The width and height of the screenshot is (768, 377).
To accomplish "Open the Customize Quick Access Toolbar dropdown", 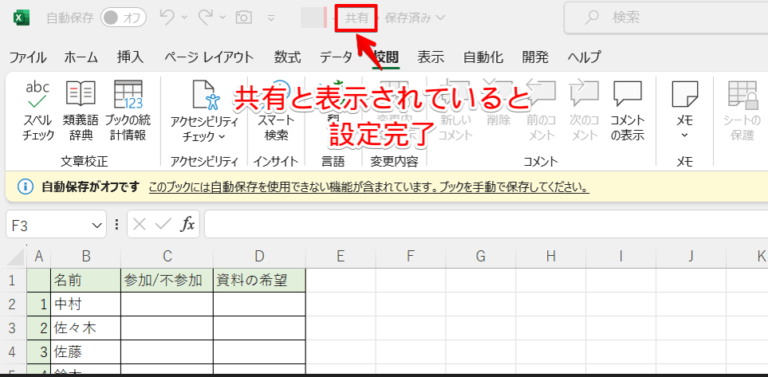I will pos(271,19).
